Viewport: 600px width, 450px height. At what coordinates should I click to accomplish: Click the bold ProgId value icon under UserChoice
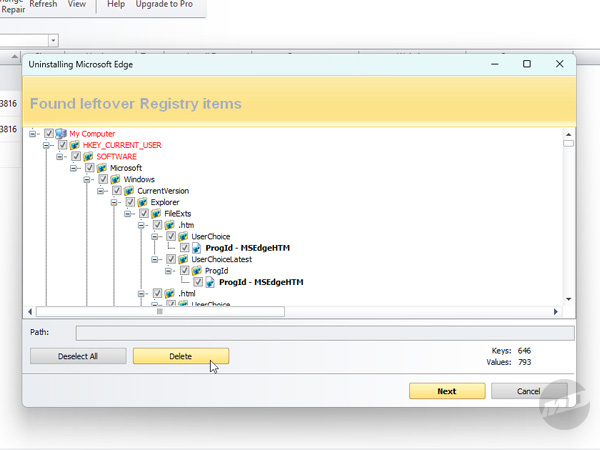(198, 248)
